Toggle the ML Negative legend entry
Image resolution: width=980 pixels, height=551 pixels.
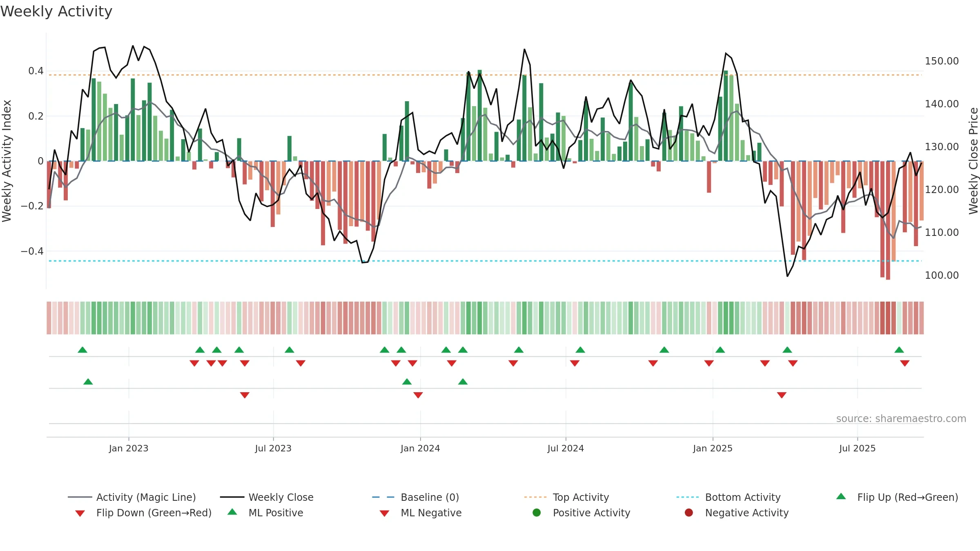tap(421, 513)
